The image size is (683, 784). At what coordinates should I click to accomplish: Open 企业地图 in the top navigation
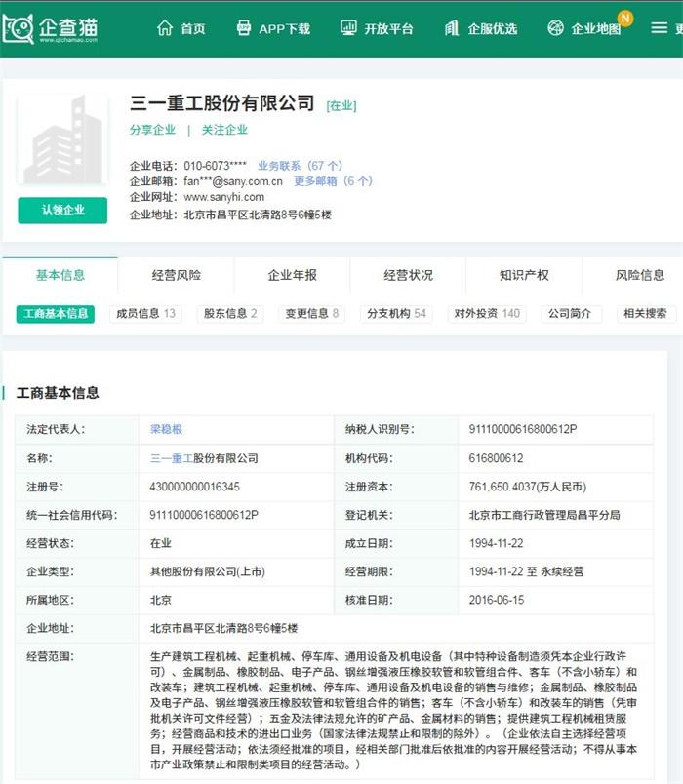596,28
